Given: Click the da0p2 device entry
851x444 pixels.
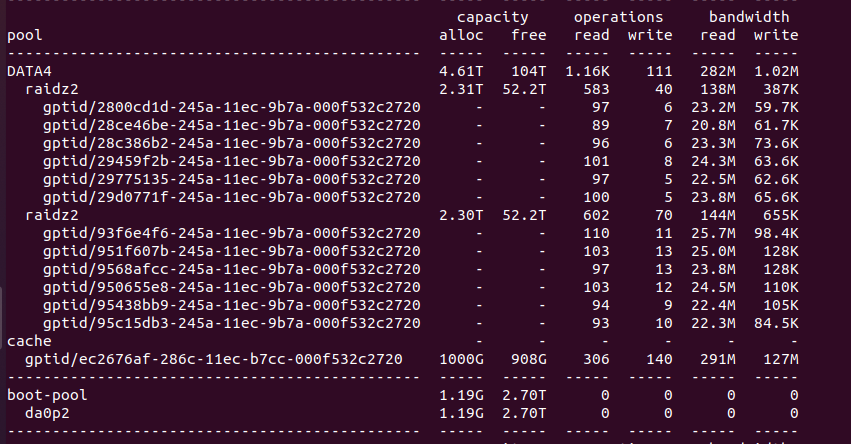Looking at the screenshot, I should (x=47, y=413).
